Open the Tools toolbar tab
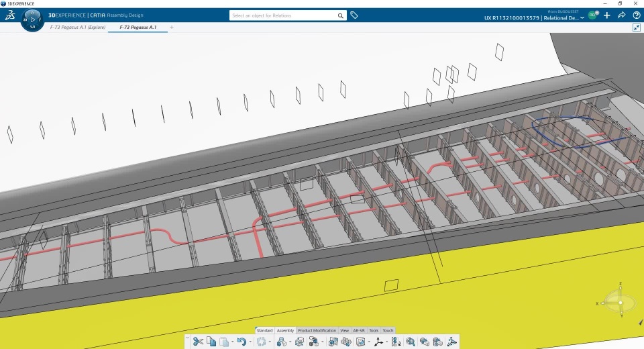Screen dimensions: 644x349 [374, 330]
